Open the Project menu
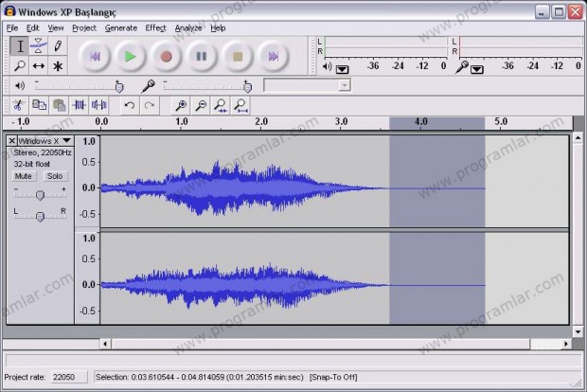587x392 pixels. (84, 28)
